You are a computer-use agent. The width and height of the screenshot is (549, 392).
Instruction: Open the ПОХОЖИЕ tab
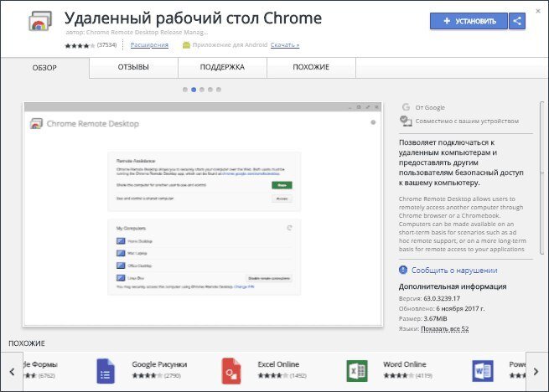[311, 67]
